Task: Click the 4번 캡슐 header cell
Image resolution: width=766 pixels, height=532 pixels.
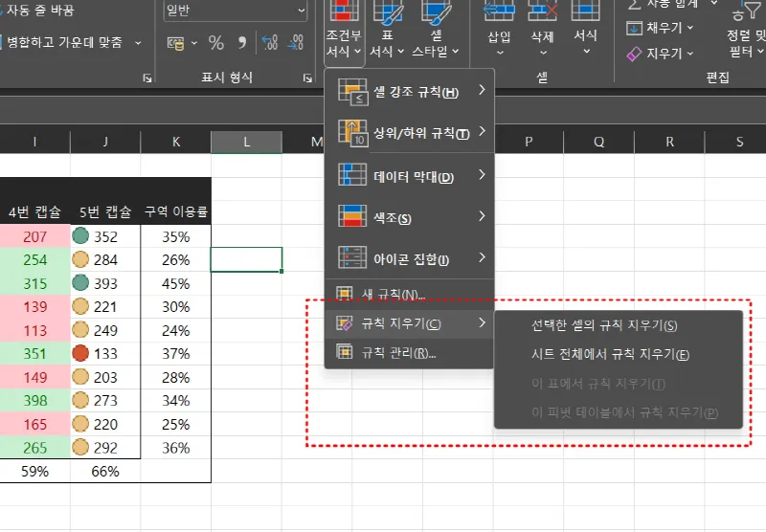Action: [x=35, y=211]
